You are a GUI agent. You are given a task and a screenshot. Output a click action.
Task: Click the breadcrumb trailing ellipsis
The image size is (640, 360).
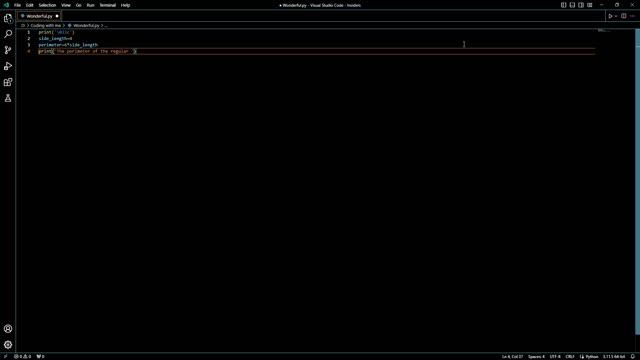[x=106, y=25]
